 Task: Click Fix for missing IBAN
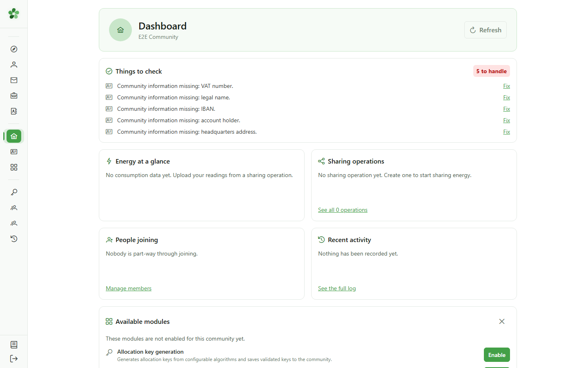(x=507, y=109)
